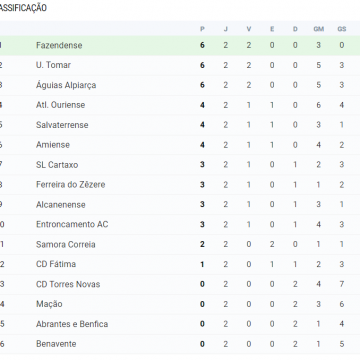Open Samora Correia team page

[66, 244]
